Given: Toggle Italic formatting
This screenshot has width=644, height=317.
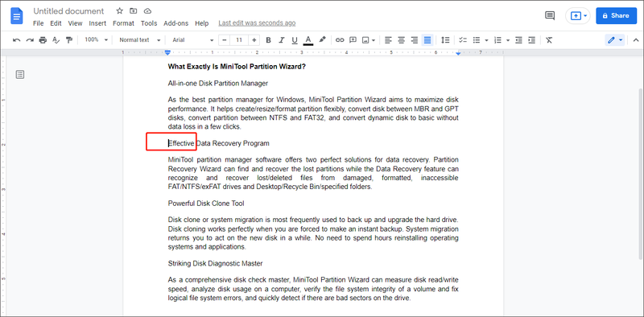Looking at the screenshot, I should coord(281,40).
